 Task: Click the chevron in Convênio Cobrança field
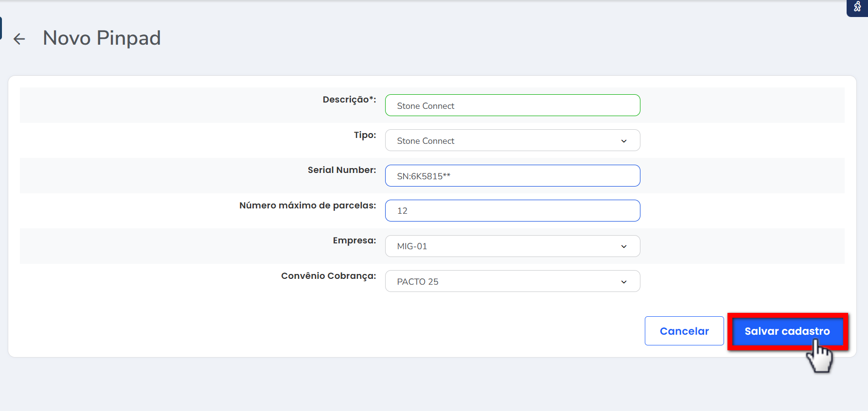tap(624, 282)
